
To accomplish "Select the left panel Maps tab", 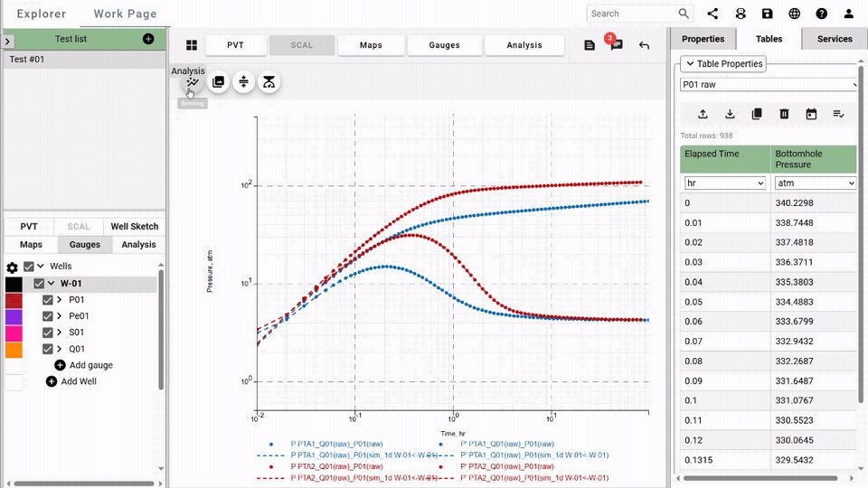I will (31, 245).
